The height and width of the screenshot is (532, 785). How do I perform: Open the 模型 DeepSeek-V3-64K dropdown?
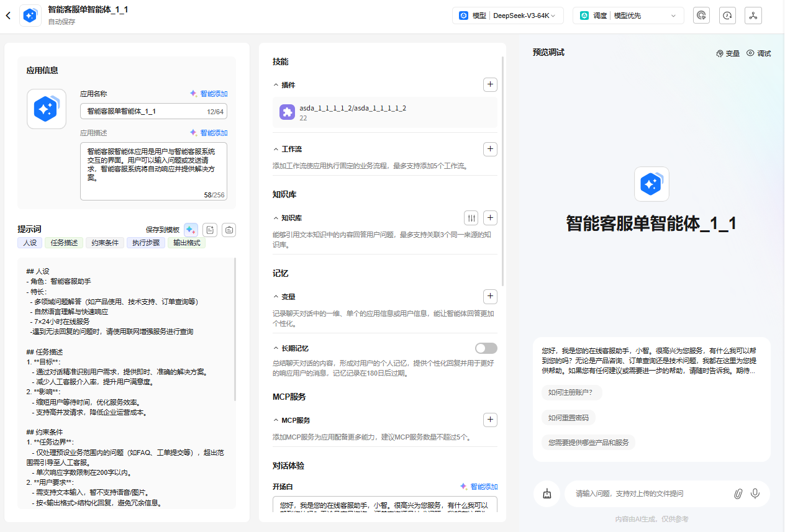click(508, 16)
